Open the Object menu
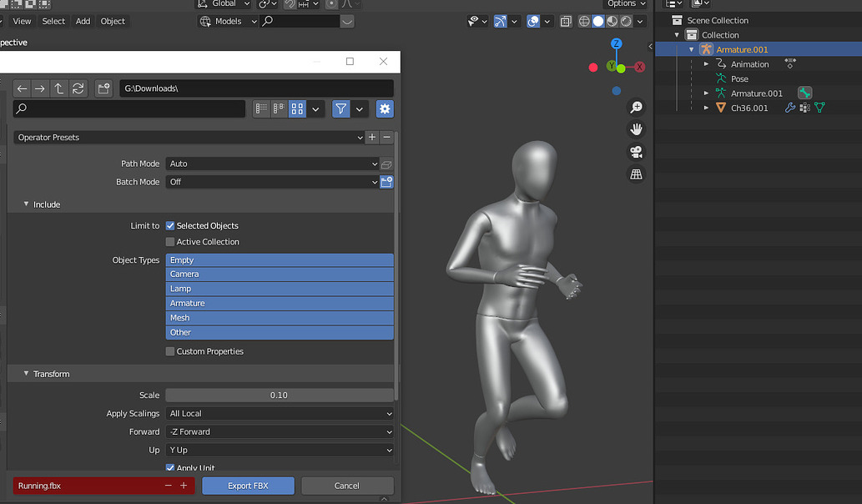Image resolution: width=862 pixels, height=504 pixels. point(113,22)
